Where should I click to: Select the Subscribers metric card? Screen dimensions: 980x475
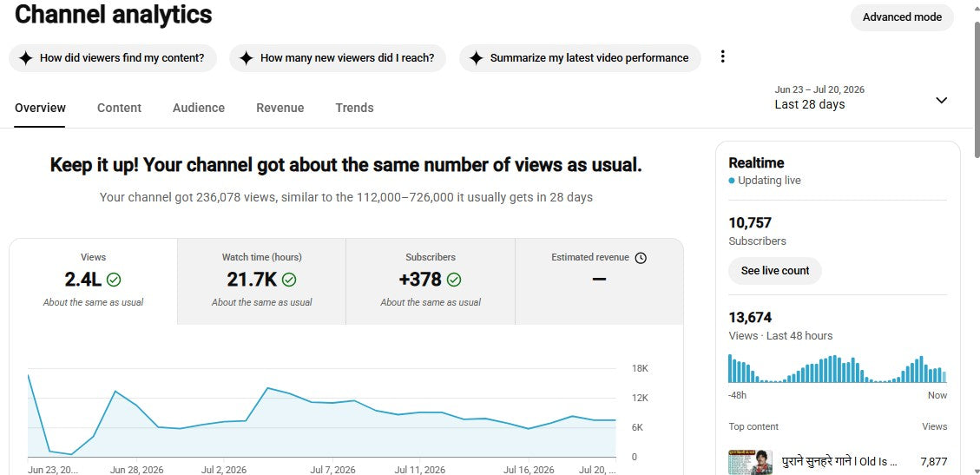431,281
